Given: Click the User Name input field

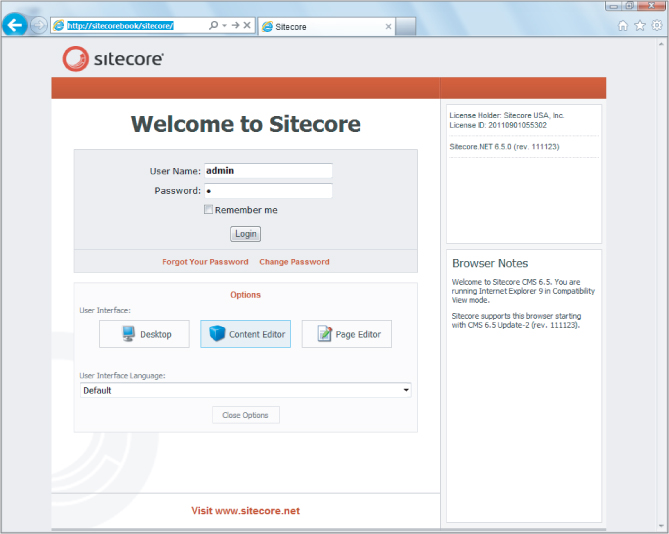Looking at the screenshot, I should (268, 171).
